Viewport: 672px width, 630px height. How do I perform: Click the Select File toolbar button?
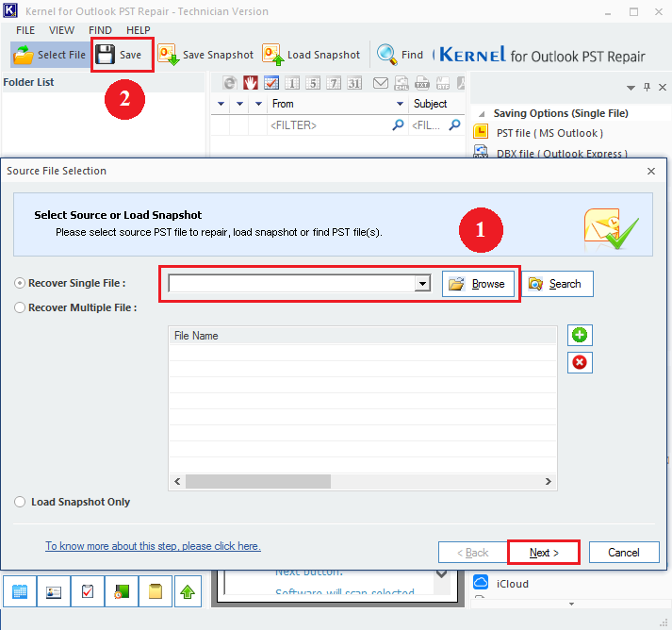pos(49,55)
